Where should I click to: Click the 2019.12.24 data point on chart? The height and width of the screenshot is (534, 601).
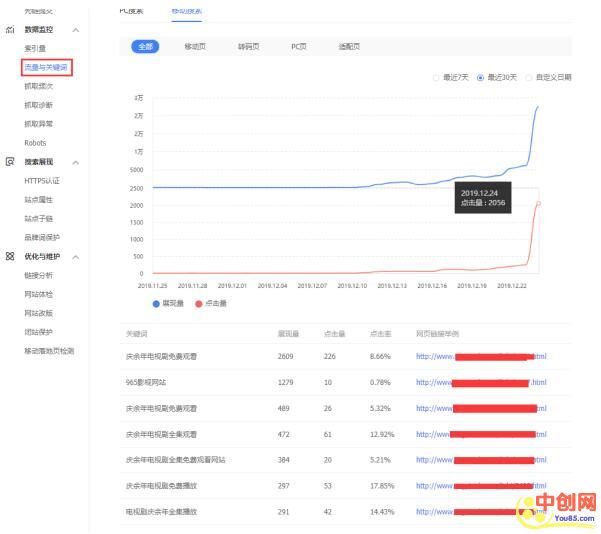[538, 203]
